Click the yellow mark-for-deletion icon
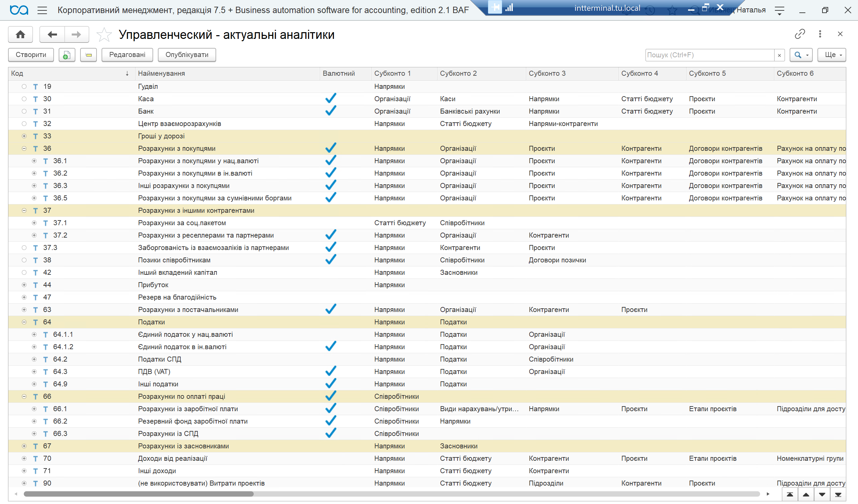 tap(88, 55)
